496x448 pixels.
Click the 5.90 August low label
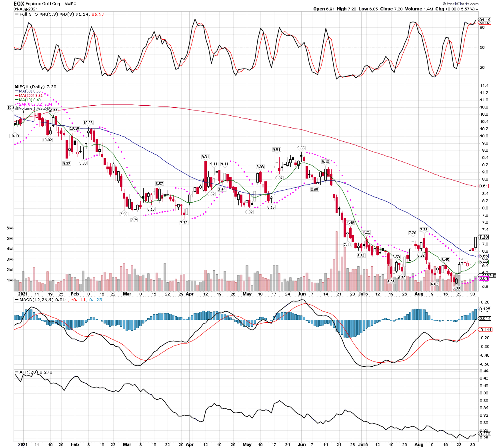click(456, 288)
